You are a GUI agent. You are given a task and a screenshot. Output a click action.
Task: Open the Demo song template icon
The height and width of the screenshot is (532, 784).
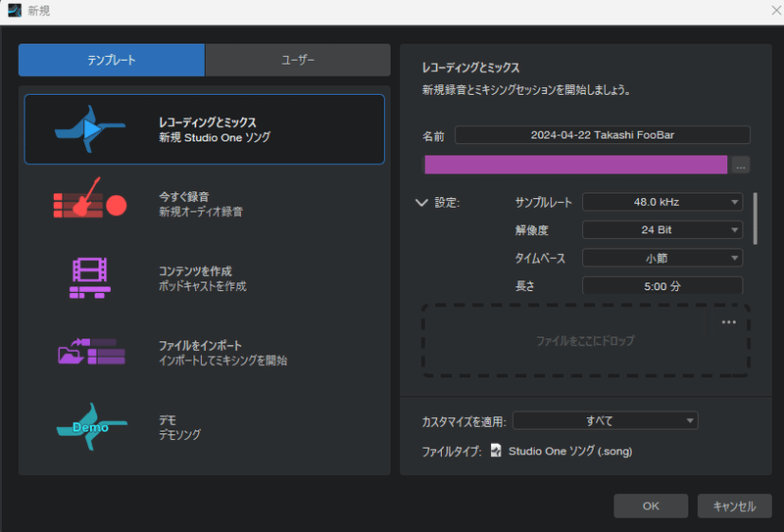pyautogui.click(x=91, y=426)
